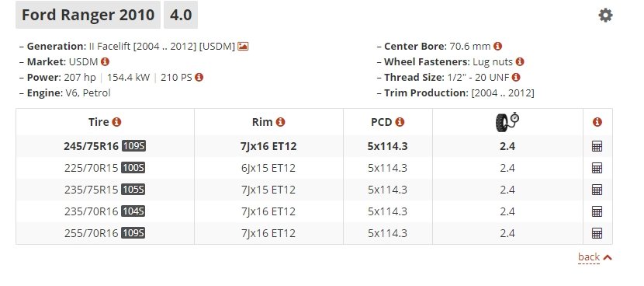Click the Ford Ranger 2010 heading

click(x=88, y=15)
